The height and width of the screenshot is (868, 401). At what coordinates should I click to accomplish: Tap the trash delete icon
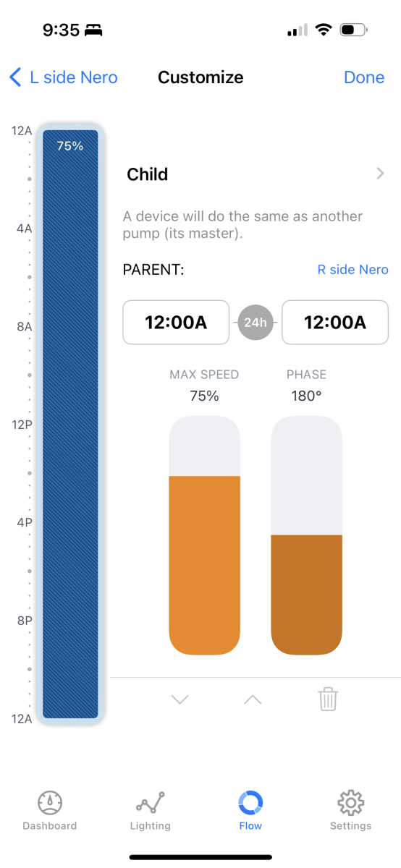click(x=328, y=699)
